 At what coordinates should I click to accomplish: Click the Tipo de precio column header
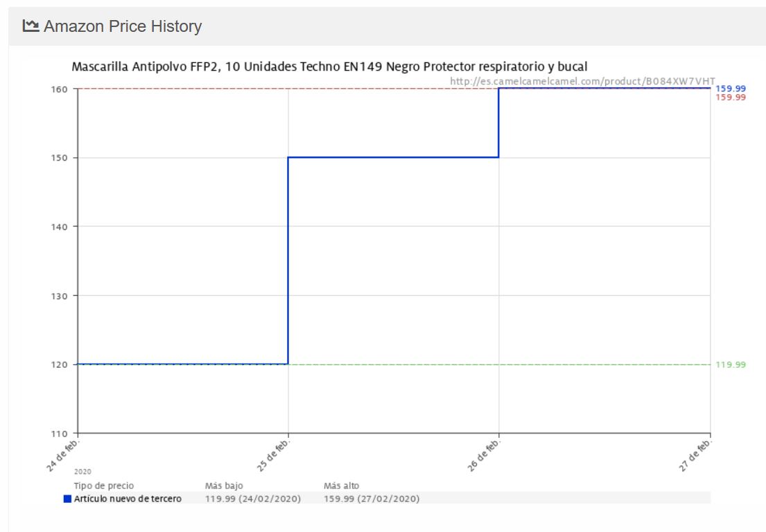103,486
